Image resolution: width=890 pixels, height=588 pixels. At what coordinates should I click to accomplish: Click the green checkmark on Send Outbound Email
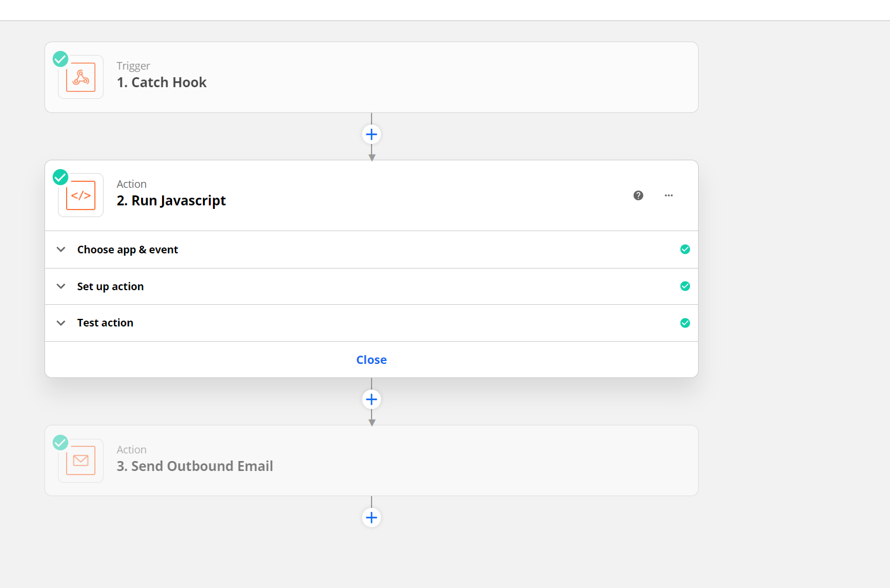click(x=60, y=442)
